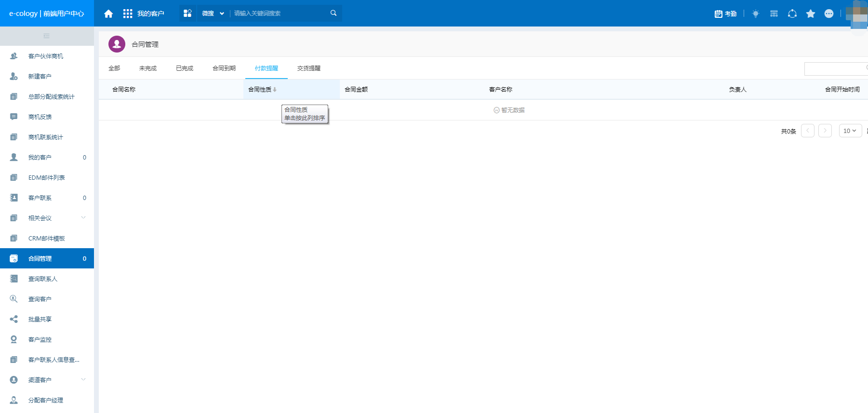The height and width of the screenshot is (413, 868).
Task: Switch to the 已完成 tab
Action: 185,68
